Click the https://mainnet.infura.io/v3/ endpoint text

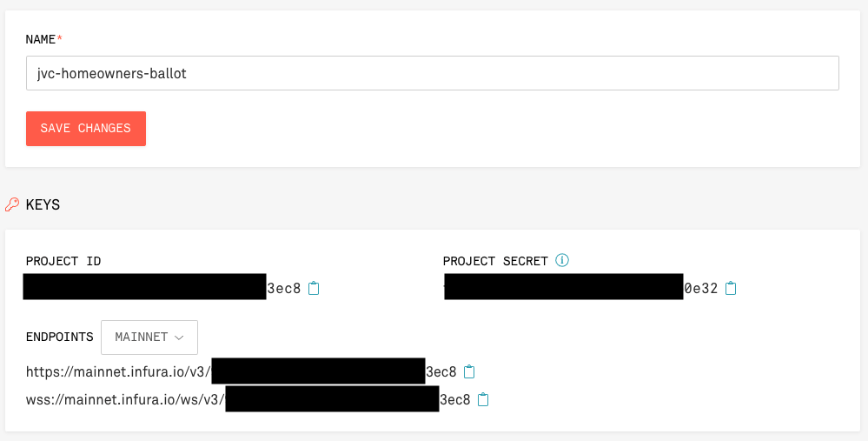117,371
